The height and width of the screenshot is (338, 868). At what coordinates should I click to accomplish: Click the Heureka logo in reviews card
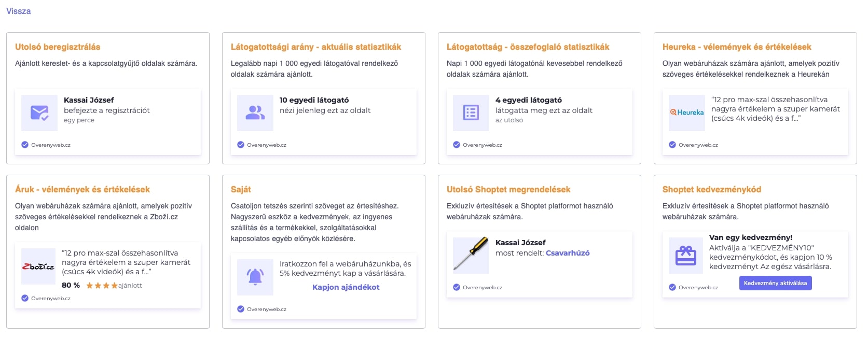[687, 112]
